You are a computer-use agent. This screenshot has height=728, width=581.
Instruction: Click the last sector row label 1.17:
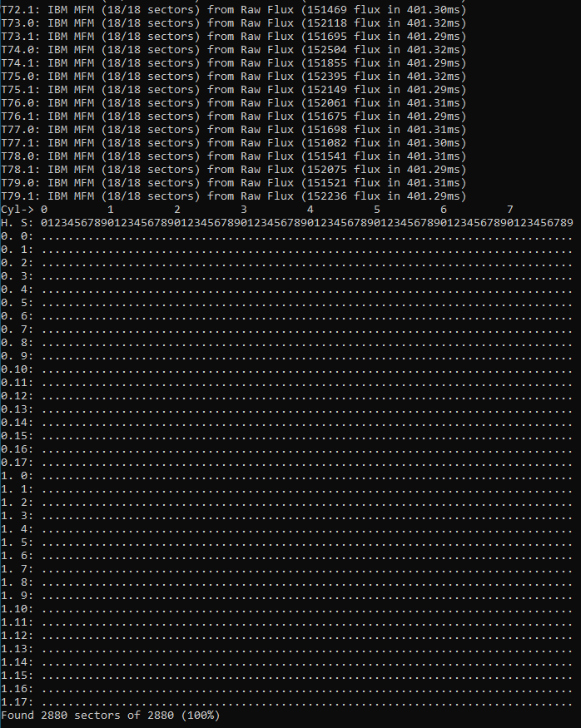tap(17, 702)
